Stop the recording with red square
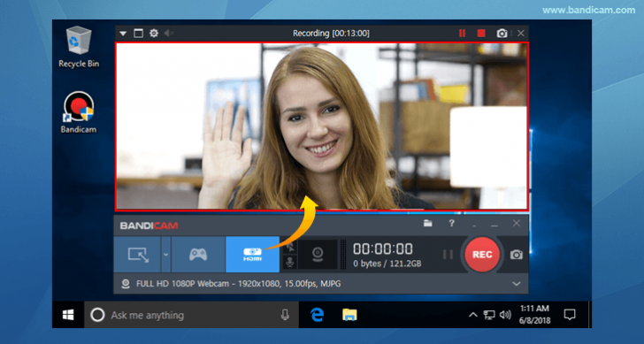Image resolution: width=644 pixels, height=344 pixels. [481, 34]
